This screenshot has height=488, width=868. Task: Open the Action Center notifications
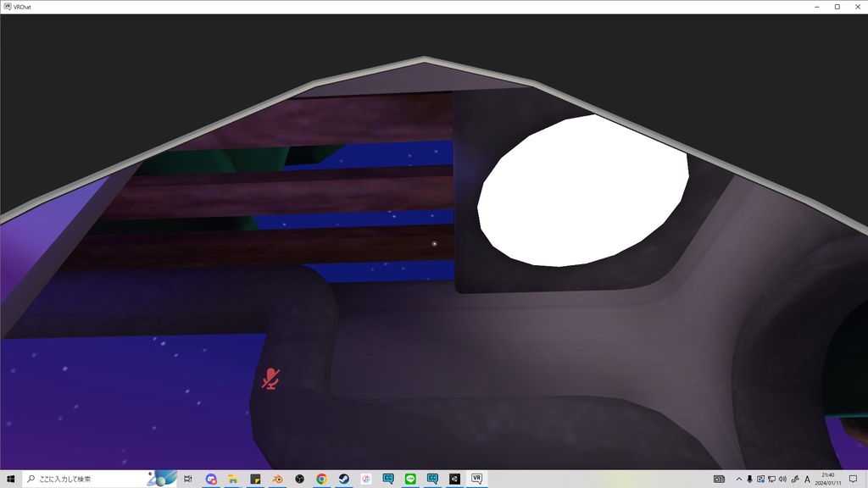click(x=852, y=480)
